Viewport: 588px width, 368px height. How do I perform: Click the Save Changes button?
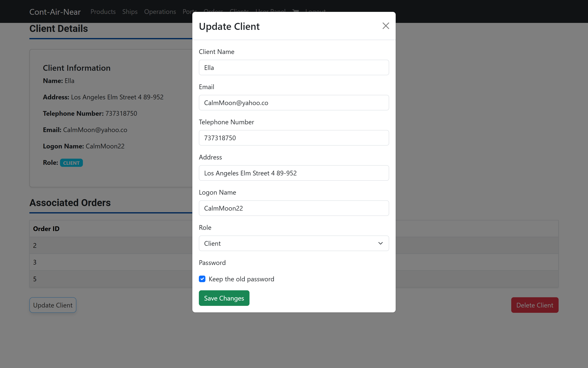[x=224, y=298]
